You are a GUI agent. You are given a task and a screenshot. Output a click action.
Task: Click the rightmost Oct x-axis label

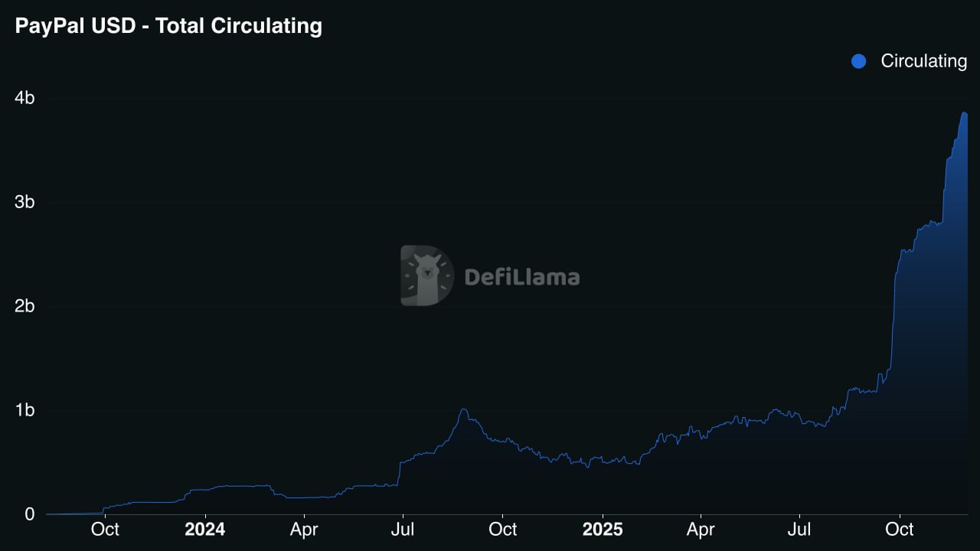point(899,530)
